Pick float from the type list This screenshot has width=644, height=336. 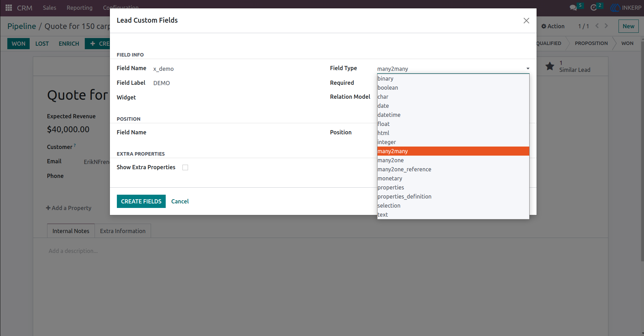[453, 124]
